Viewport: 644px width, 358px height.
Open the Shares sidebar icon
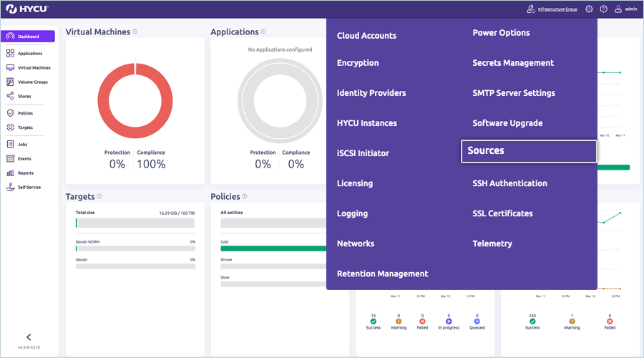10,96
